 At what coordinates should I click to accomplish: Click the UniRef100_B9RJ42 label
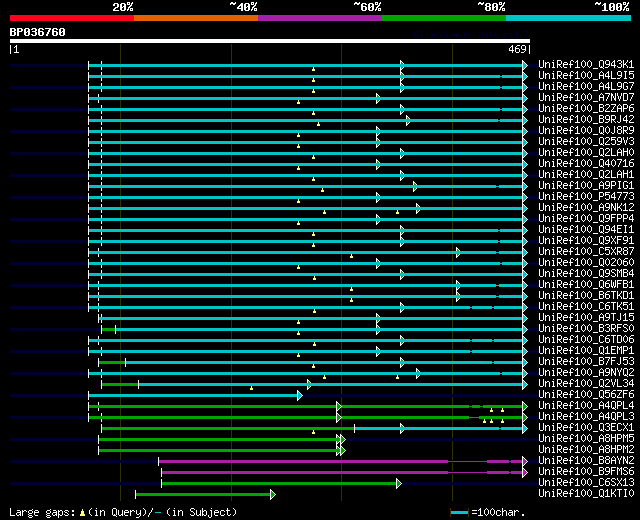[586, 120]
